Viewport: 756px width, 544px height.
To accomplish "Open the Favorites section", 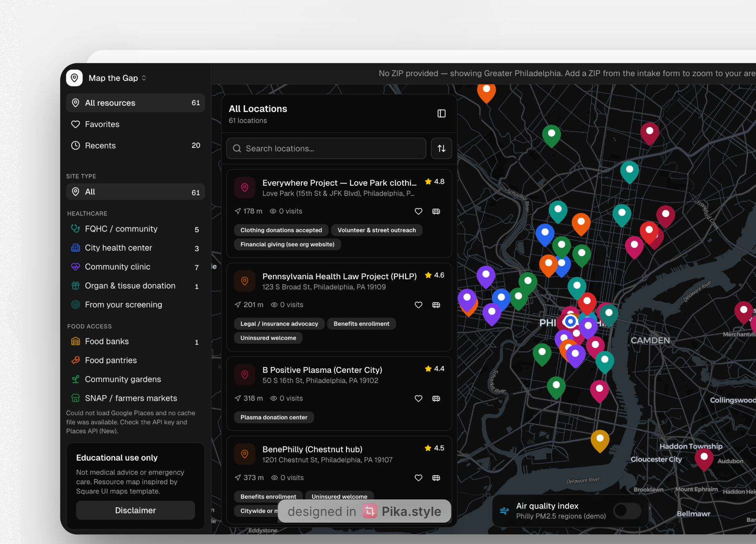I will (x=135, y=124).
